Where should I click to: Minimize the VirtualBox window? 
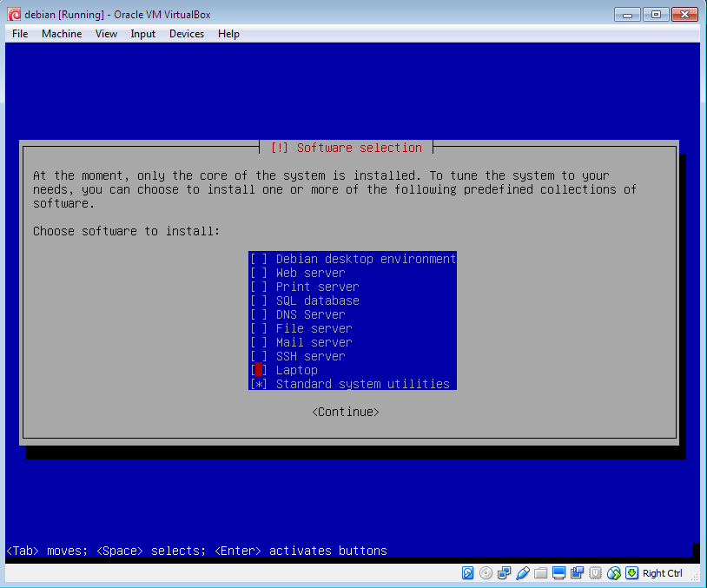[627, 15]
